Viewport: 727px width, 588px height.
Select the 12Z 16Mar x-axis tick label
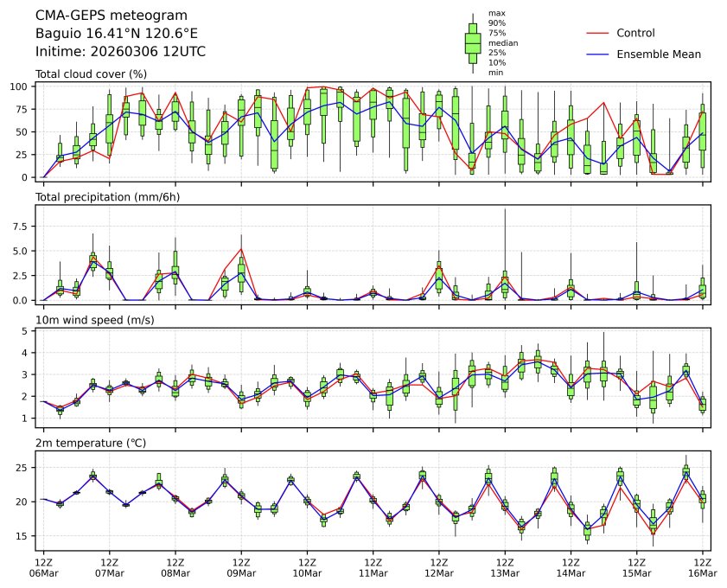point(702,566)
